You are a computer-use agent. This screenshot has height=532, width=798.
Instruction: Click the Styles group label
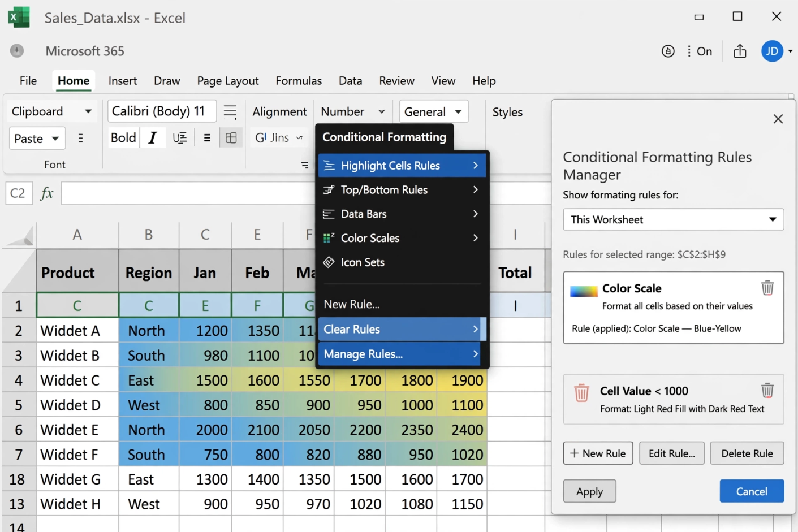(507, 112)
